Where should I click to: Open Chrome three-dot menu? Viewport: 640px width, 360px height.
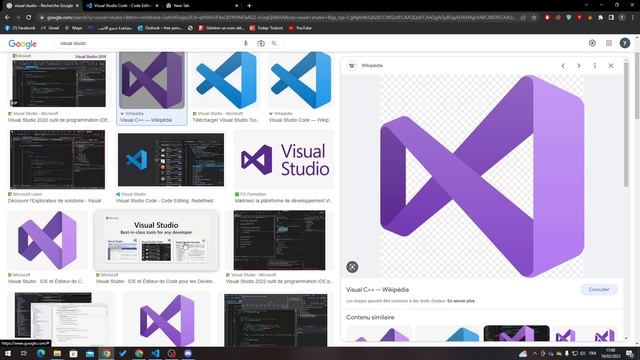633,18
